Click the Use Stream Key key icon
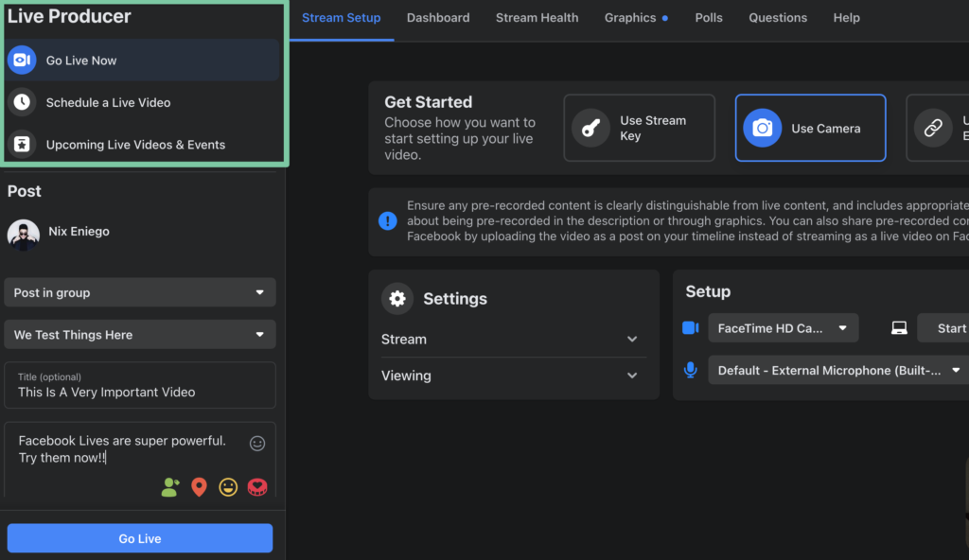This screenshot has height=560, width=969. point(591,128)
